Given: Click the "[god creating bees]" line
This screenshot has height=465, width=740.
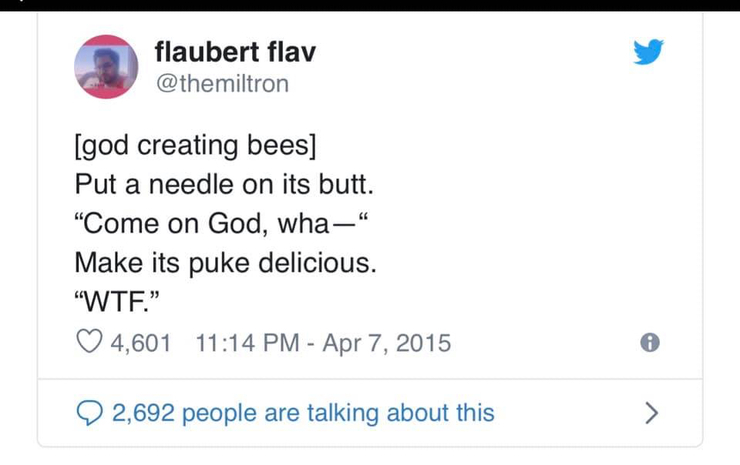Looking at the screenshot, I should pyautogui.click(x=195, y=149).
